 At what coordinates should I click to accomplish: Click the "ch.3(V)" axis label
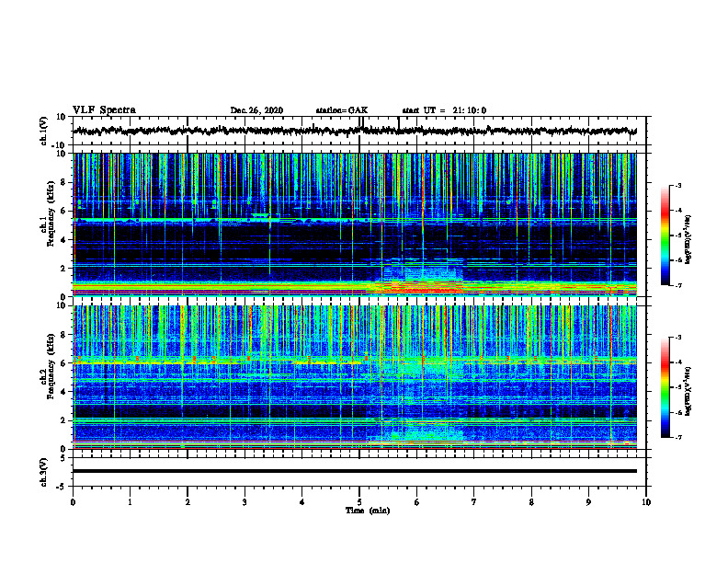coord(44,472)
